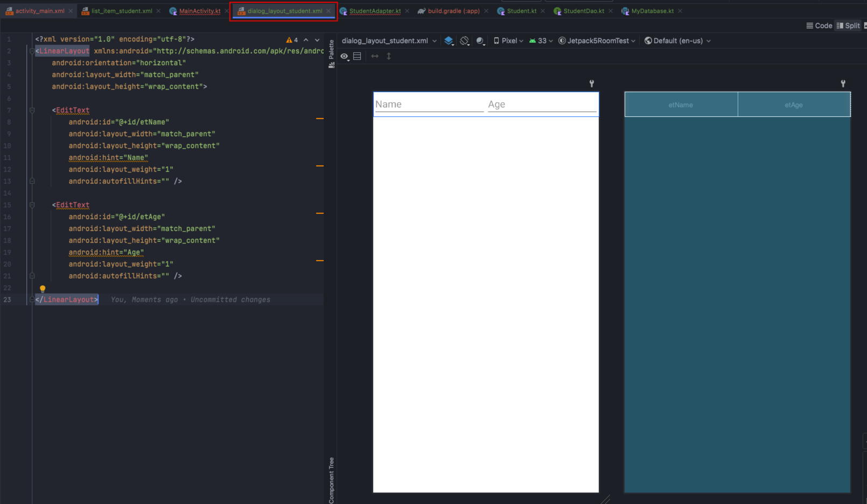Select etName in the blueprint view
Screen dimensions: 867x504
681,104
